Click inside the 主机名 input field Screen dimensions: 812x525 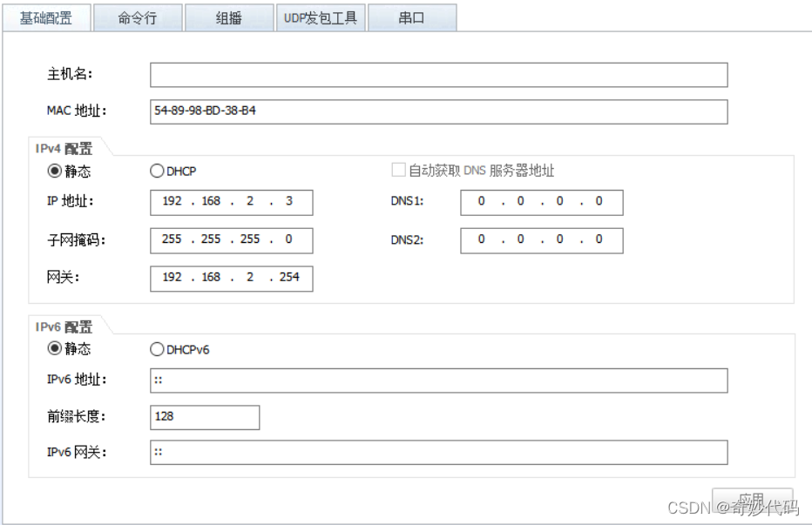tap(436, 74)
